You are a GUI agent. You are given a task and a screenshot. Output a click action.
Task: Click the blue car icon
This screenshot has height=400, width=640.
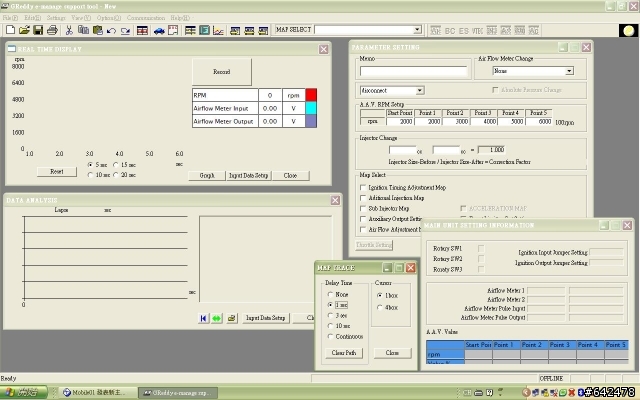[x=159, y=31]
